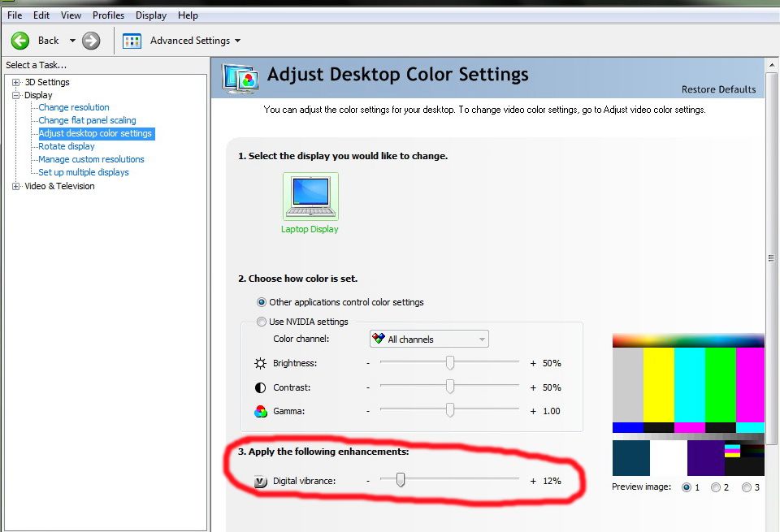Image resolution: width=780 pixels, height=532 pixels.
Task: Open the Profiles menu
Action: point(108,15)
